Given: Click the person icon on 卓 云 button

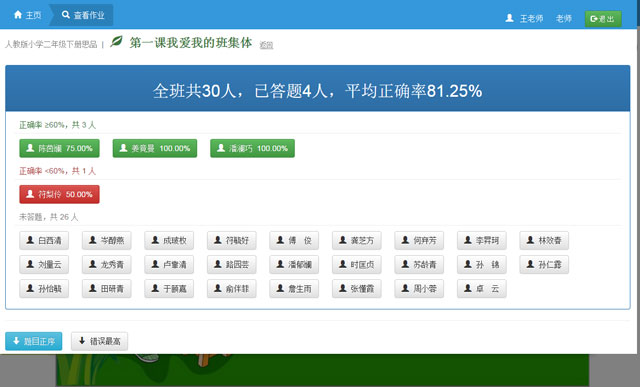Looking at the screenshot, I should pyautogui.click(x=468, y=288).
